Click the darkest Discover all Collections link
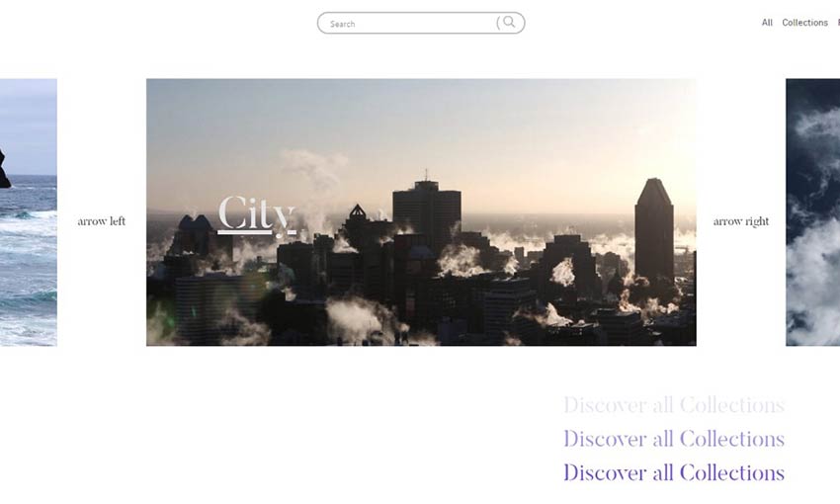840x504 pixels. 673,472
